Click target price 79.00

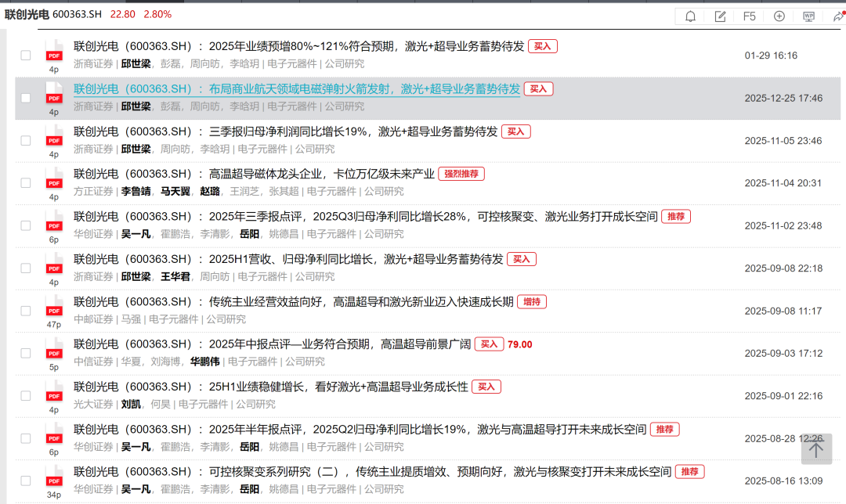coord(520,344)
